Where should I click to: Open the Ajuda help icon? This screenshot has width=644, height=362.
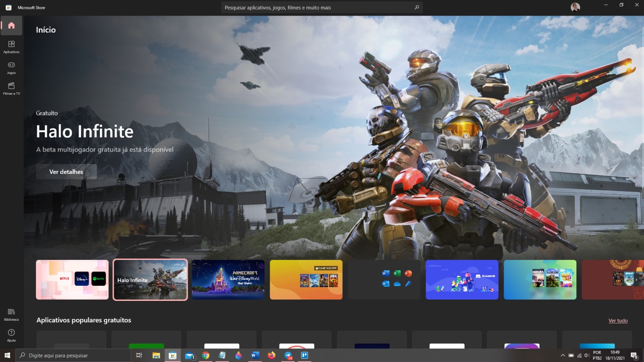point(11,335)
